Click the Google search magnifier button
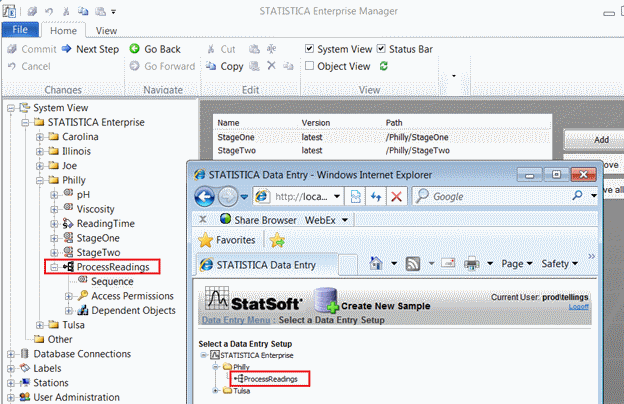624x404 pixels. coord(577,195)
